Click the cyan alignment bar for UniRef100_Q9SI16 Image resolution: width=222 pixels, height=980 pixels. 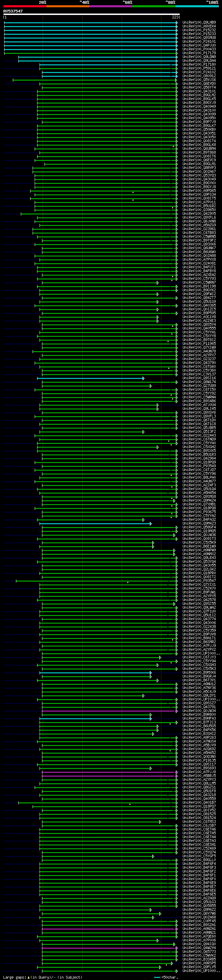pos(90,379)
